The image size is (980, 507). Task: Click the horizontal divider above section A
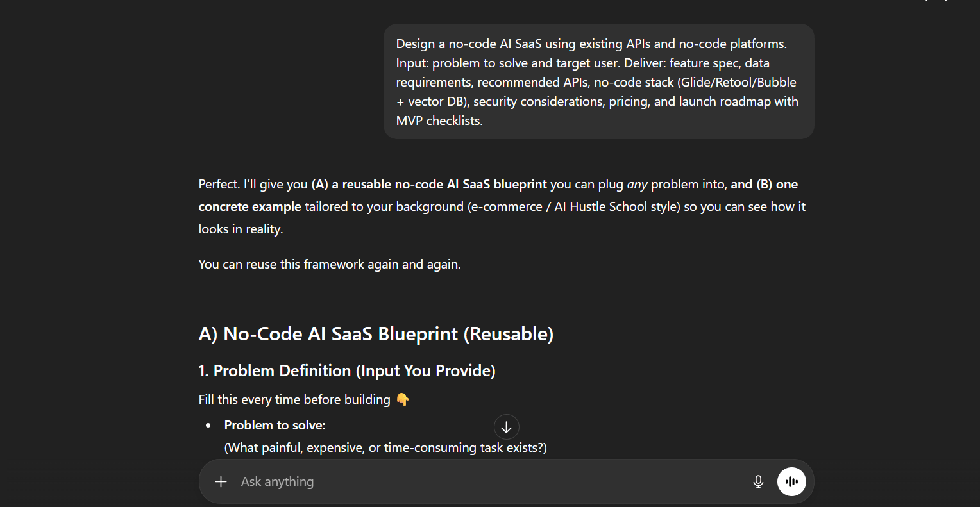pos(506,297)
